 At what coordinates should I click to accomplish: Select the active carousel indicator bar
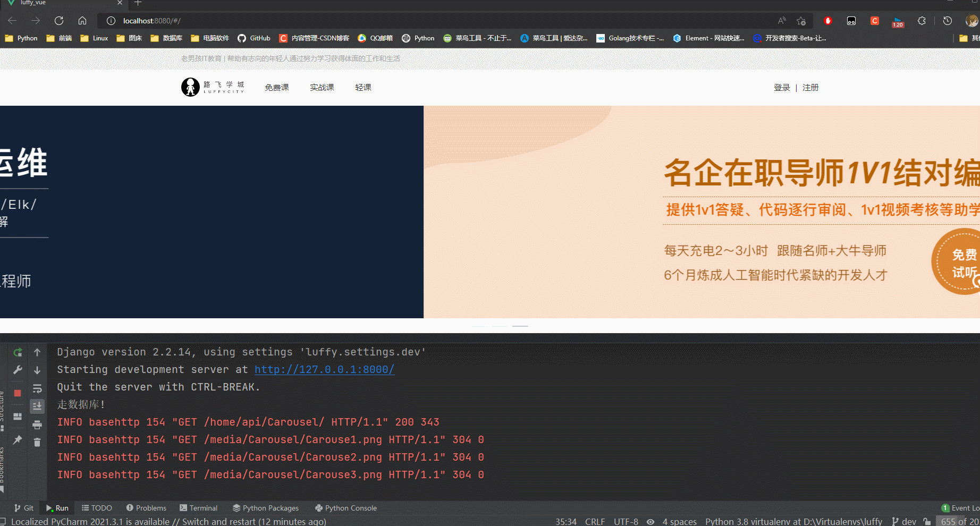coord(520,326)
